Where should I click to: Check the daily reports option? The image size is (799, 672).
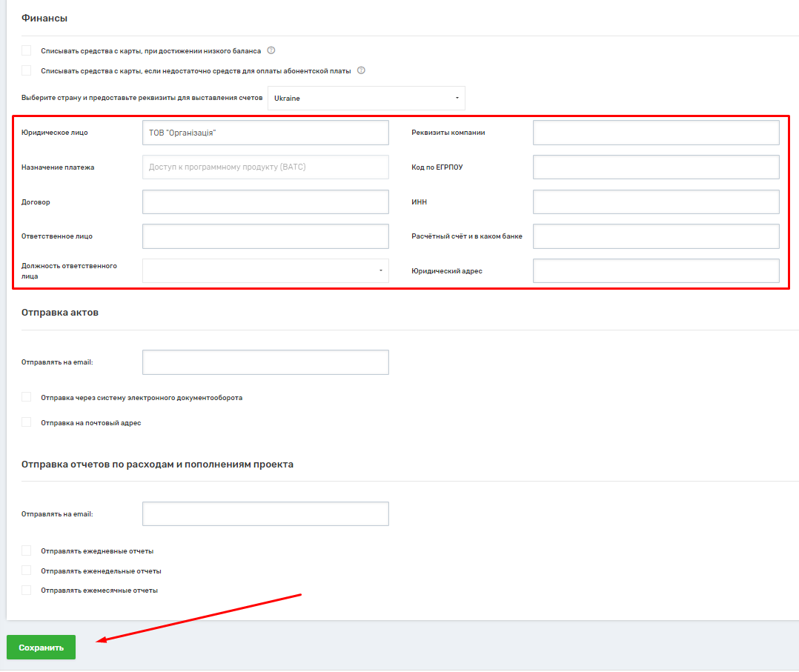tap(27, 550)
